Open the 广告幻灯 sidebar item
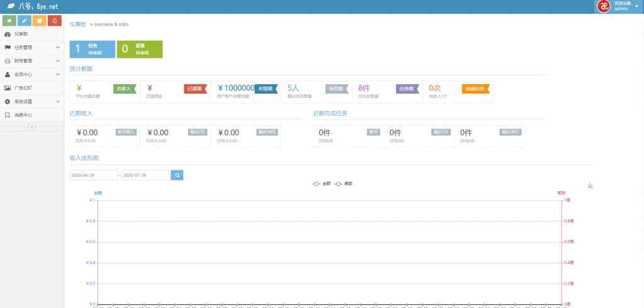This screenshot has width=644, height=308. [x=32, y=88]
